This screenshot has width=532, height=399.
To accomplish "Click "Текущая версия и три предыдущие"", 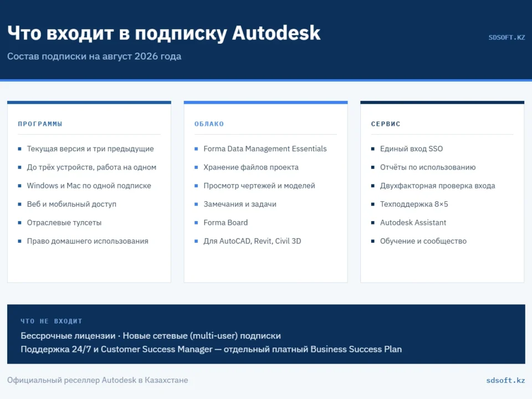I will click(90, 149).
